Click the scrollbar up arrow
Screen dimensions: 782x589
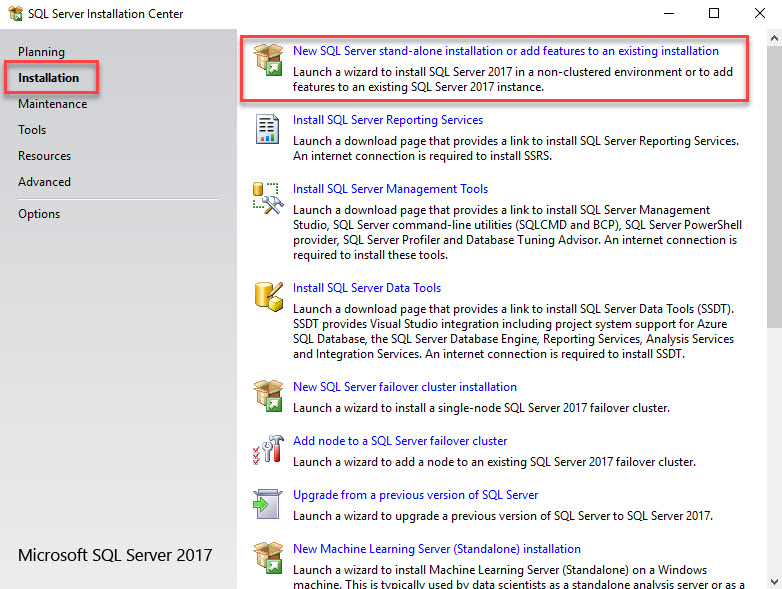pyautogui.click(x=774, y=38)
